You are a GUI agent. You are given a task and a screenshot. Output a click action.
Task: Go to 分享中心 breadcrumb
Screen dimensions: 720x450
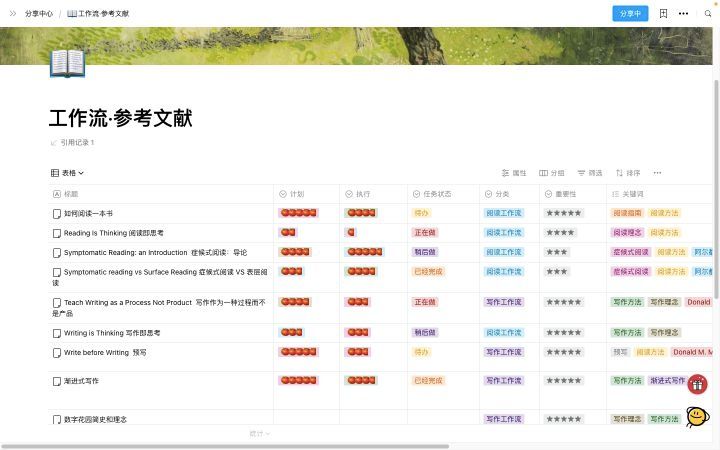(39, 13)
